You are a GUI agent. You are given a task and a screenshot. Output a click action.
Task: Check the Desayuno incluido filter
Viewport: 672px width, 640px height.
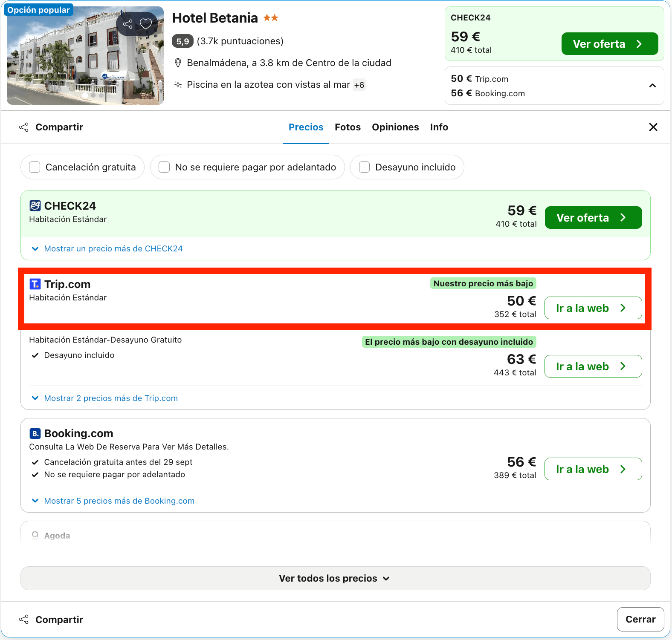[364, 167]
